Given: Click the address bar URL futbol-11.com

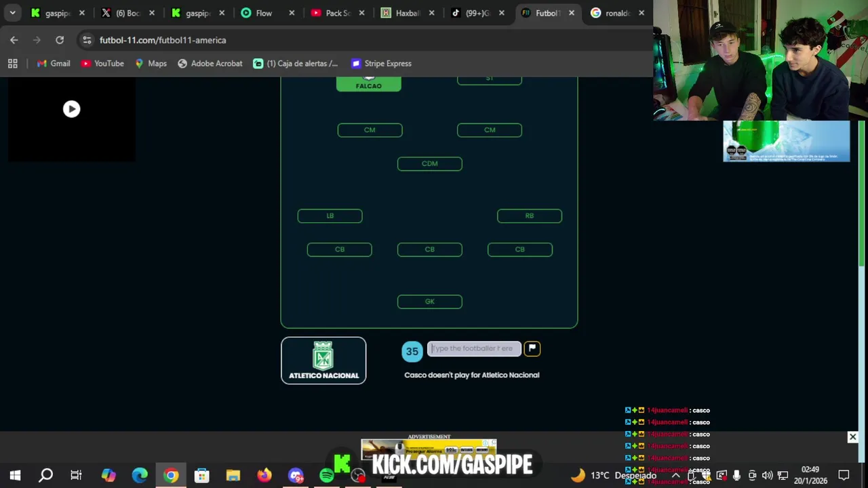Looking at the screenshot, I should click(x=163, y=40).
